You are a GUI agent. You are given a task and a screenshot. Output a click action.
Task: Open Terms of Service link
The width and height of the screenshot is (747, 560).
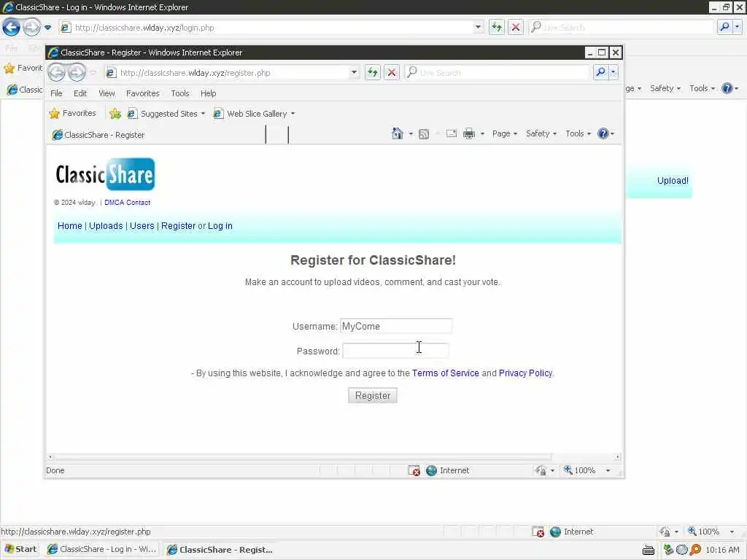coord(446,373)
